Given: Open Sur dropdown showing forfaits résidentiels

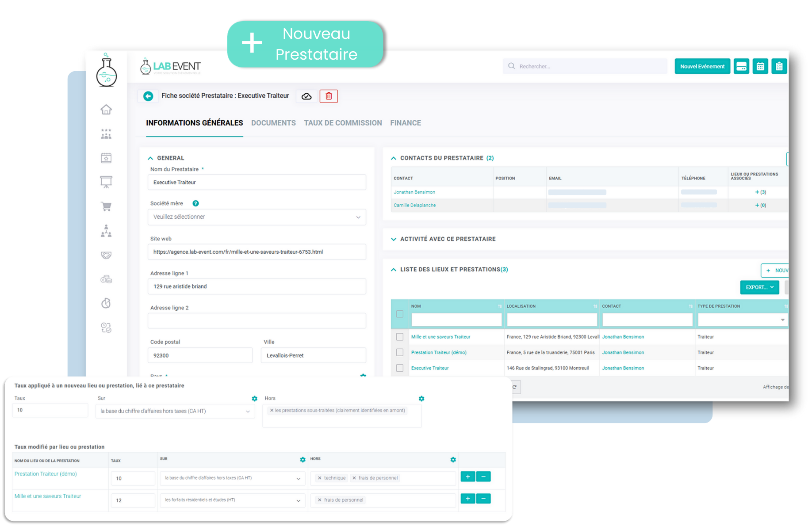Looking at the screenshot, I should (x=233, y=500).
